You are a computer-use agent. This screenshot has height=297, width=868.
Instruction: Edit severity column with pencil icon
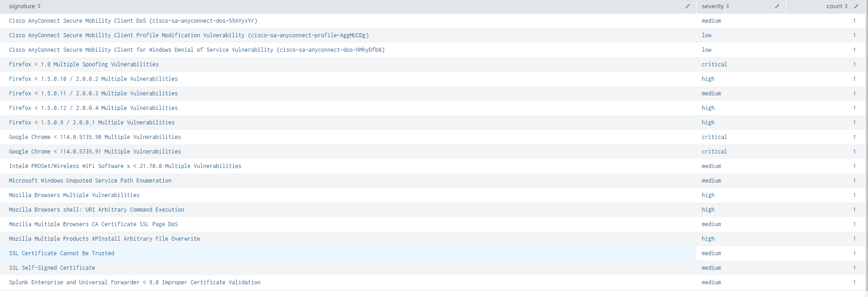point(777,6)
